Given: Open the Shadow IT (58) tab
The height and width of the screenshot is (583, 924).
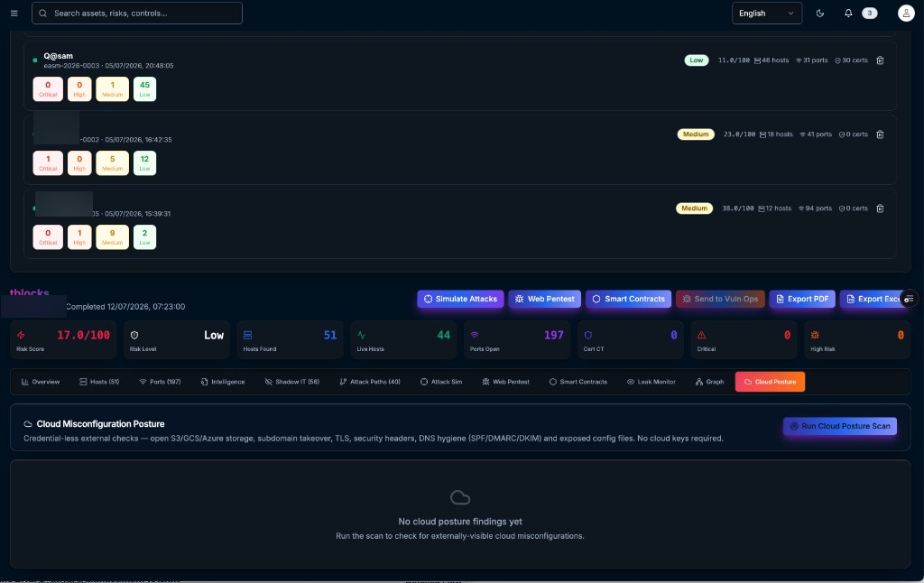Looking at the screenshot, I should click(291, 382).
